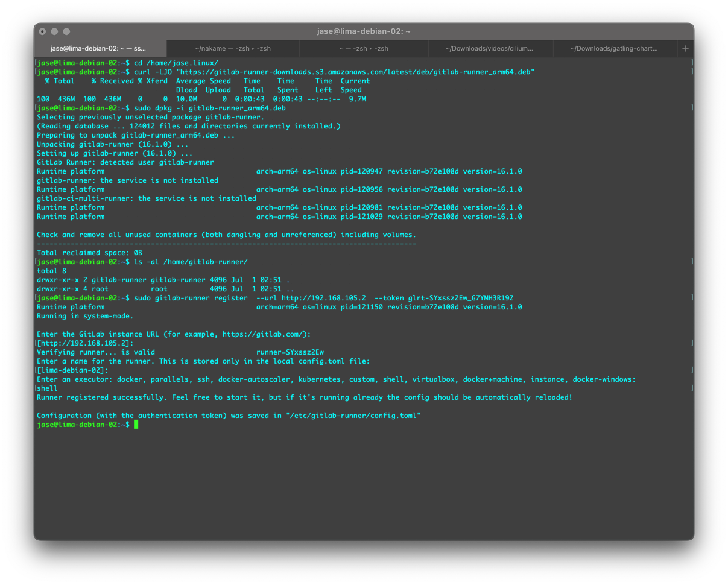Viewport: 728px width, 585px height.
Task: Switch to the ~/Downloads/gatling-chart tab
Action: pos(614,48)
